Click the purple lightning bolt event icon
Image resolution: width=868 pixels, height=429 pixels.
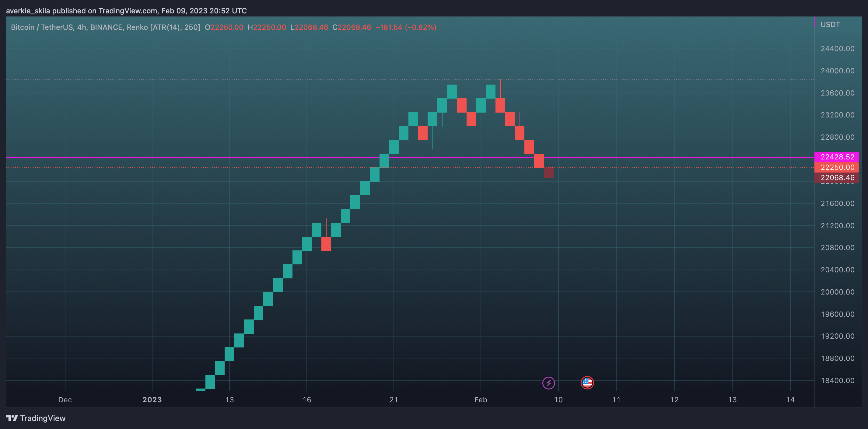pos(548,383)
